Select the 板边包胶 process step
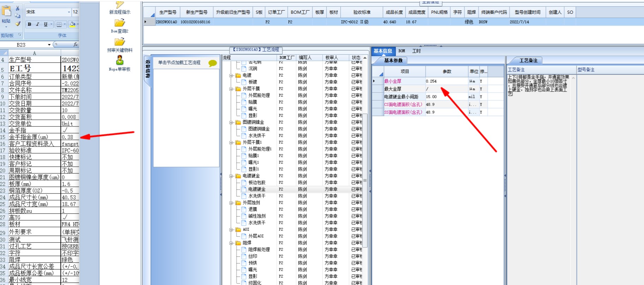644x285 pixels. pos(257,183)
